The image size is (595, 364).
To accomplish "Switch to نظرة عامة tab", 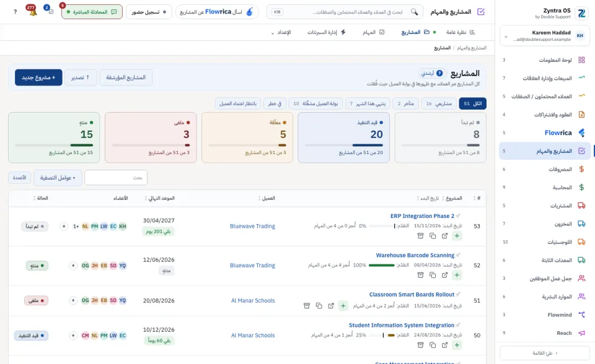I will click(461, 32).
